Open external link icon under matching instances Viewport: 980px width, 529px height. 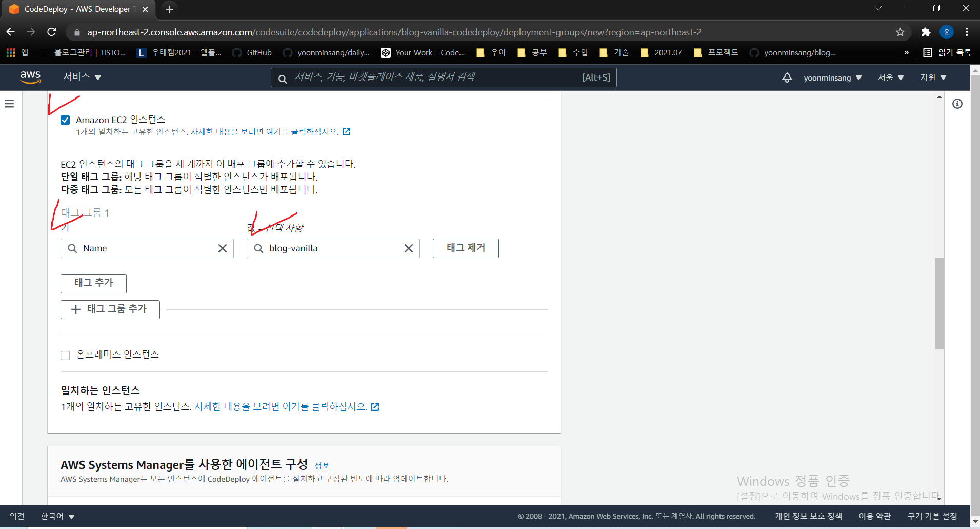tap(375, 407)
